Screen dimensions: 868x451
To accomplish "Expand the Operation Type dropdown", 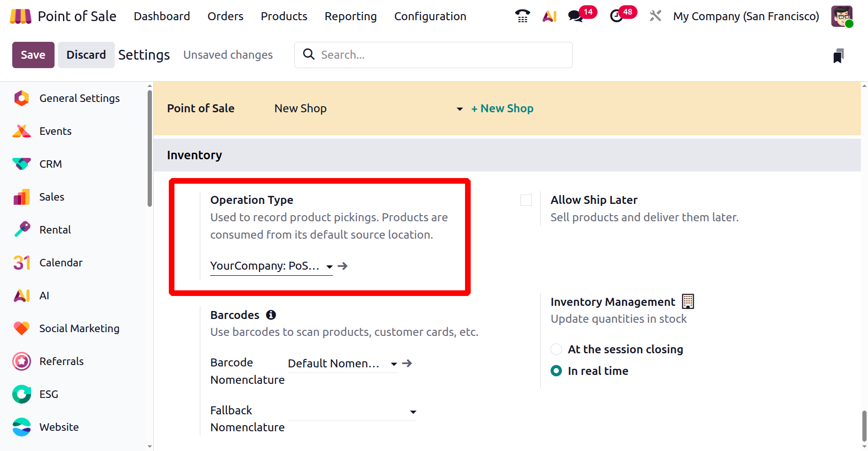I will coord(329,266).
